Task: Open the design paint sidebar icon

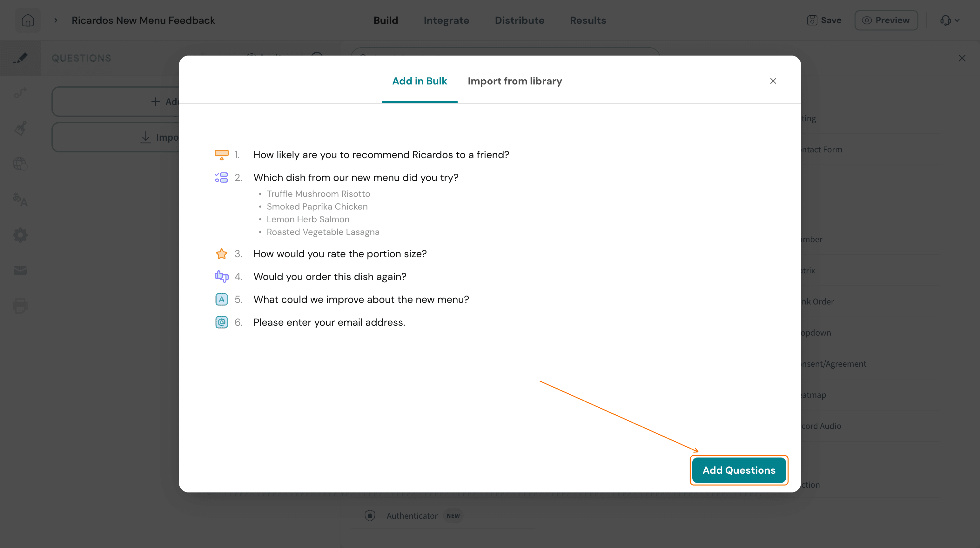Action: click(x=20, y=128)
